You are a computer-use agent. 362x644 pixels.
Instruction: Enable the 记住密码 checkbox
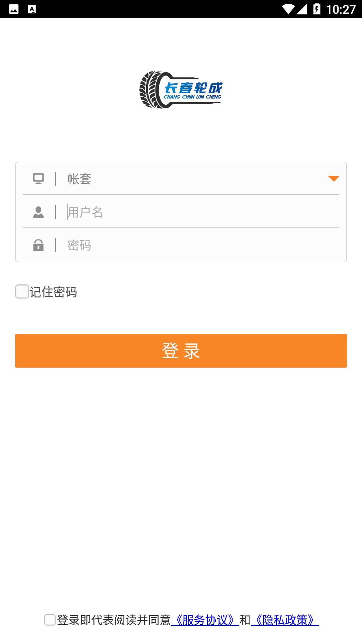click(22, 291)
